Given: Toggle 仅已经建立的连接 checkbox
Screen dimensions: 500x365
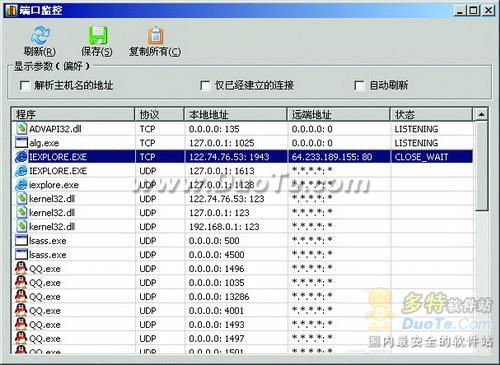Looking at the screenshot, I should pyautogui.click(x=205, y=86).
